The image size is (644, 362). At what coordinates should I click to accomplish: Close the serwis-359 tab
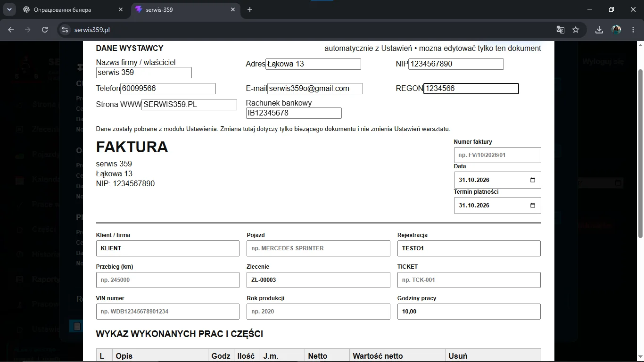[x=233, y=9]
